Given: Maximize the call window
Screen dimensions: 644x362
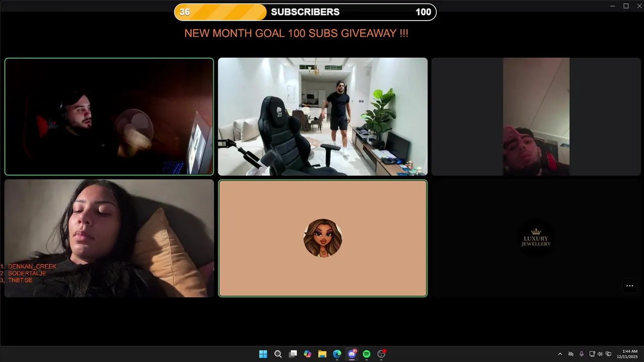Looking at the screenshot, I should pos(626,6).
